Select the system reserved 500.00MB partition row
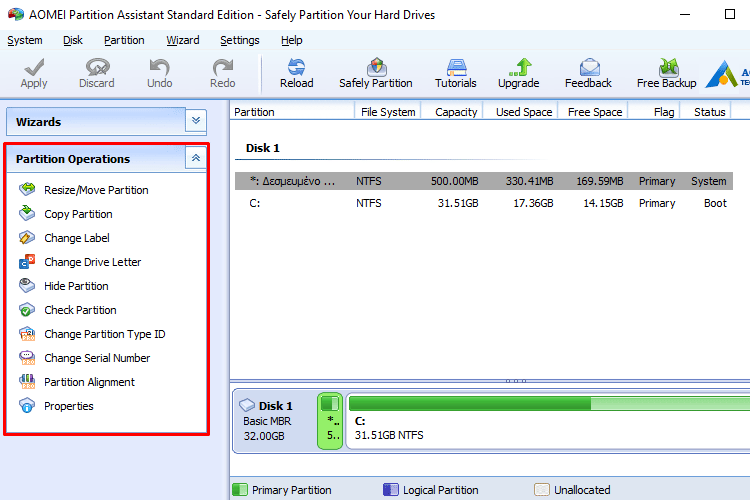Viewport: 750px width, 500px height. pos(484,181)
